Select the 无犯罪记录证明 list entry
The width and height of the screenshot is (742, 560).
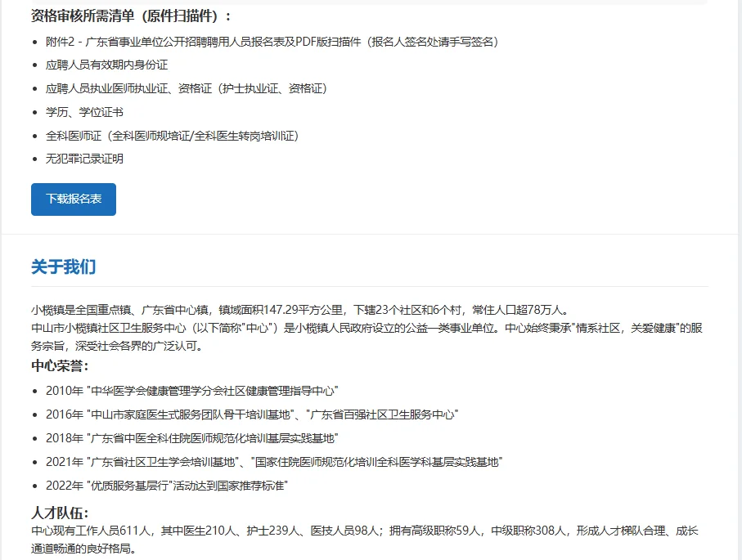(83, 159)
